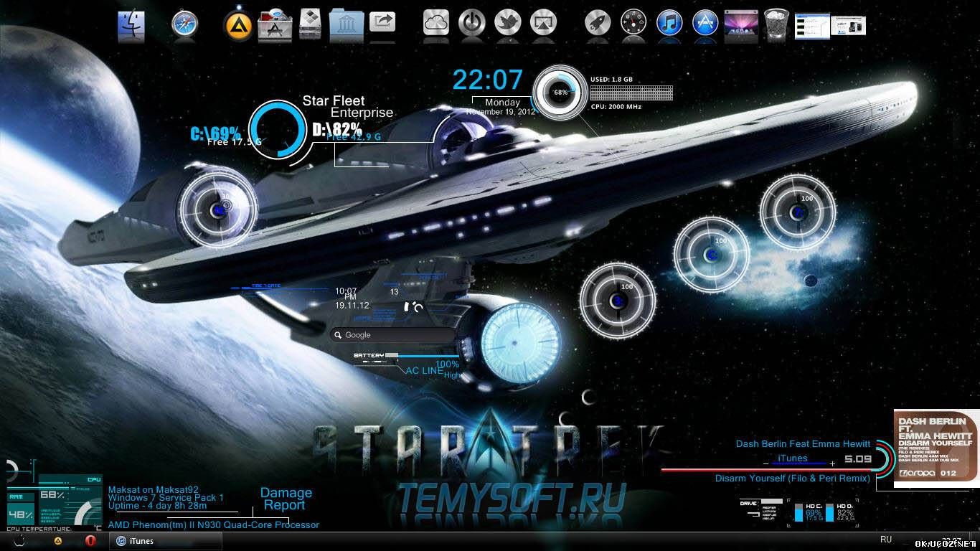Click the AC LINE battery status text

(425, 370)
